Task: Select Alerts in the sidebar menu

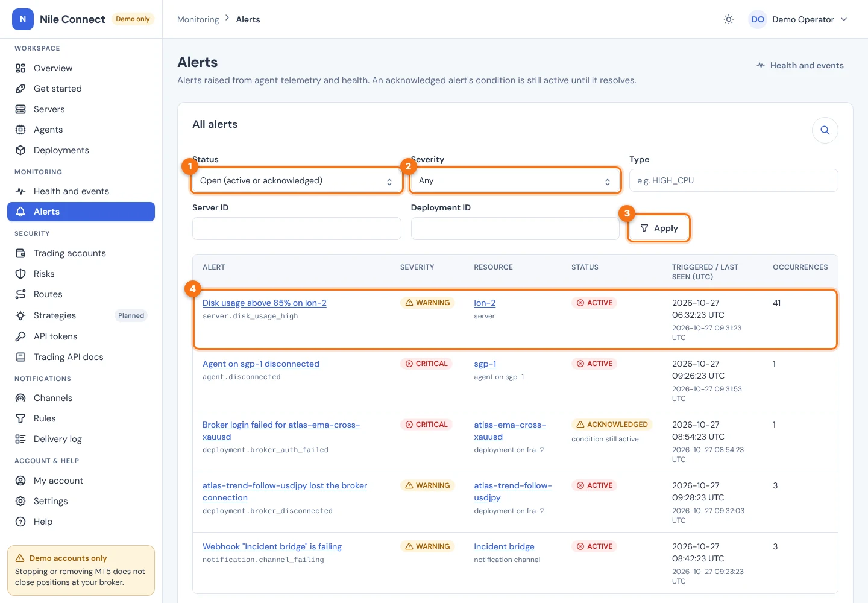Action: pos(81,212)
